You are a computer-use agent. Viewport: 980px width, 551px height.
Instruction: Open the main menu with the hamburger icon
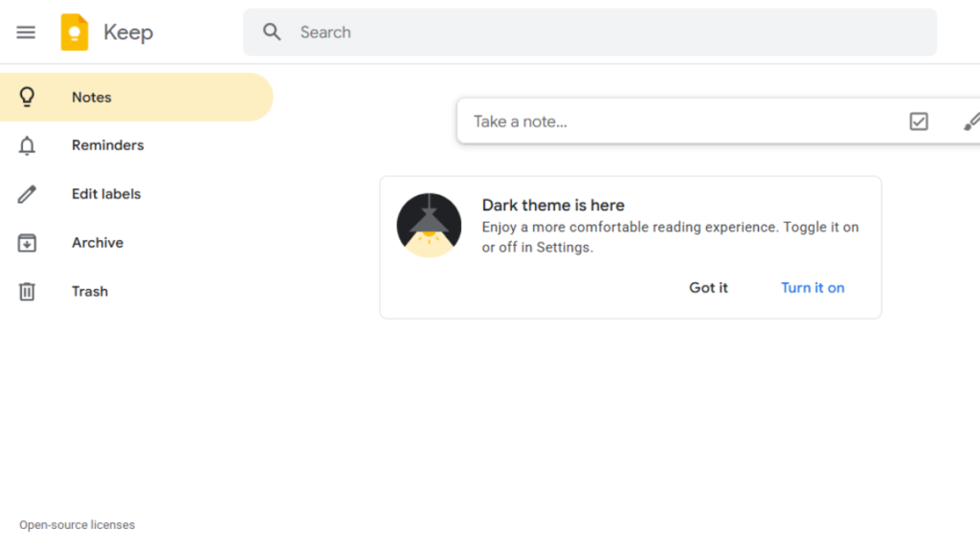26,32
